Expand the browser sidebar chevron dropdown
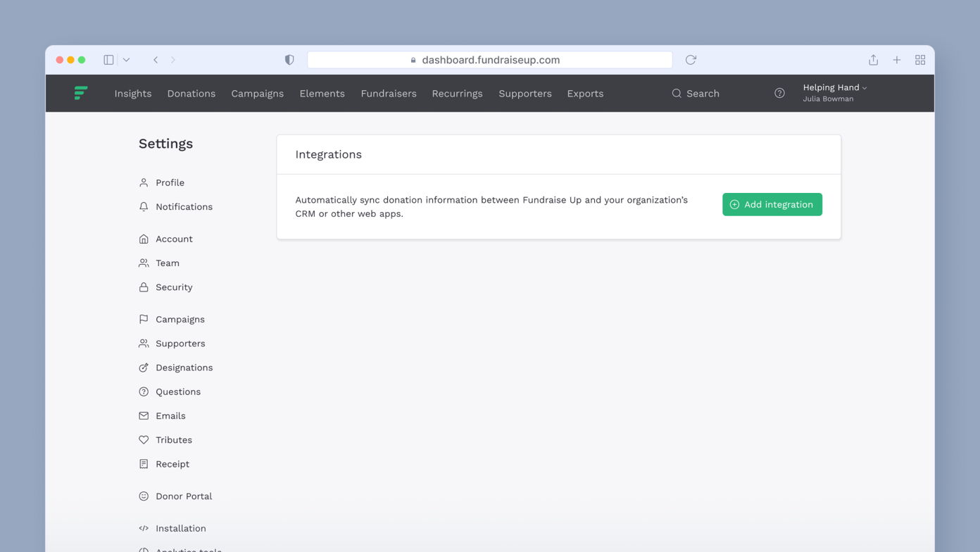Viewport: 980px width, 552px height. click(x=125, y=60)
